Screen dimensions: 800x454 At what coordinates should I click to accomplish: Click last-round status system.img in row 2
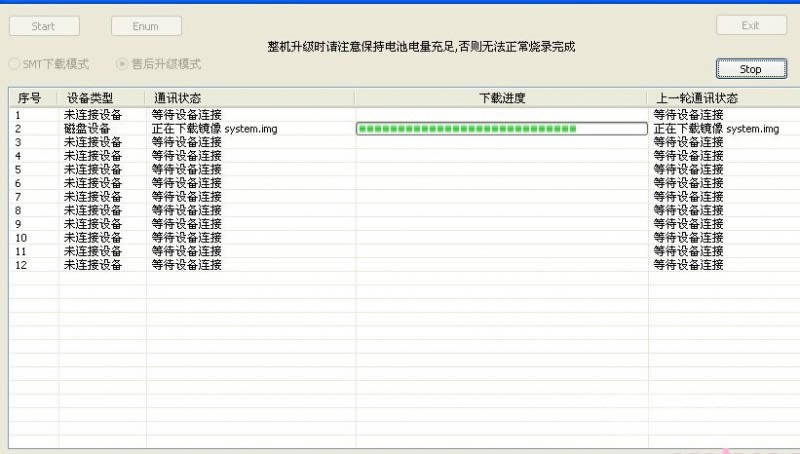click(x=716, y=129)
